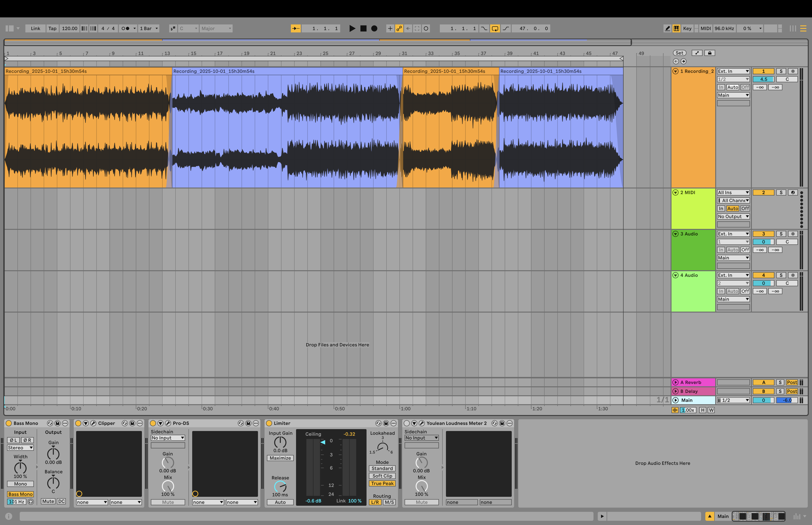Toggle the Loop switch in transport
This screenshot has width=812, height=525.
pyautogui.click(x=495, y=28)
